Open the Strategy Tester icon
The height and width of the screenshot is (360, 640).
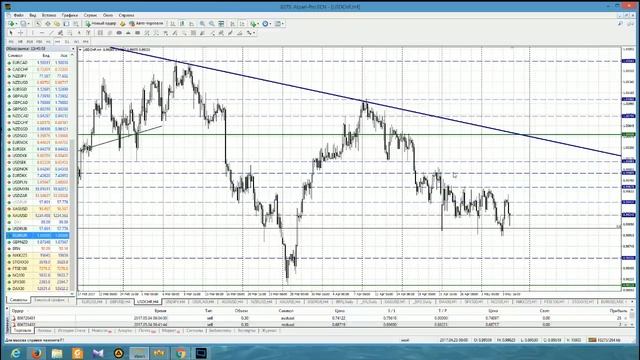coord(76,24)
